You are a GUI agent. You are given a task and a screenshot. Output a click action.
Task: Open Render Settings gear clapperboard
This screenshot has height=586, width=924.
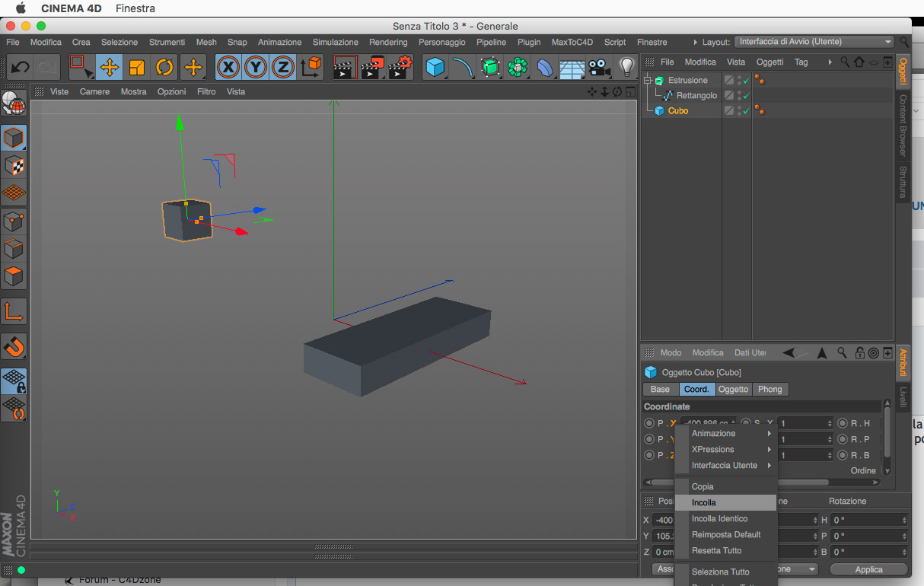coord(400,67)
